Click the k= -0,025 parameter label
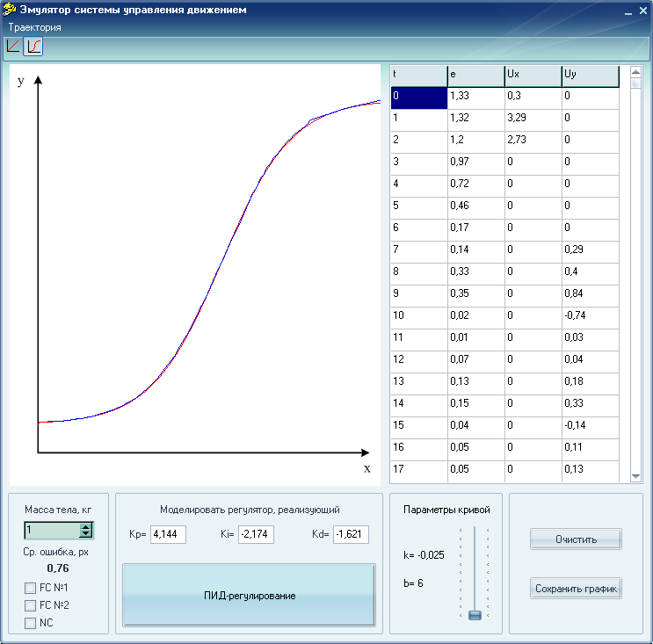Image resolution: width=653 pixels, height=644 pixels. tap(424, 555)
